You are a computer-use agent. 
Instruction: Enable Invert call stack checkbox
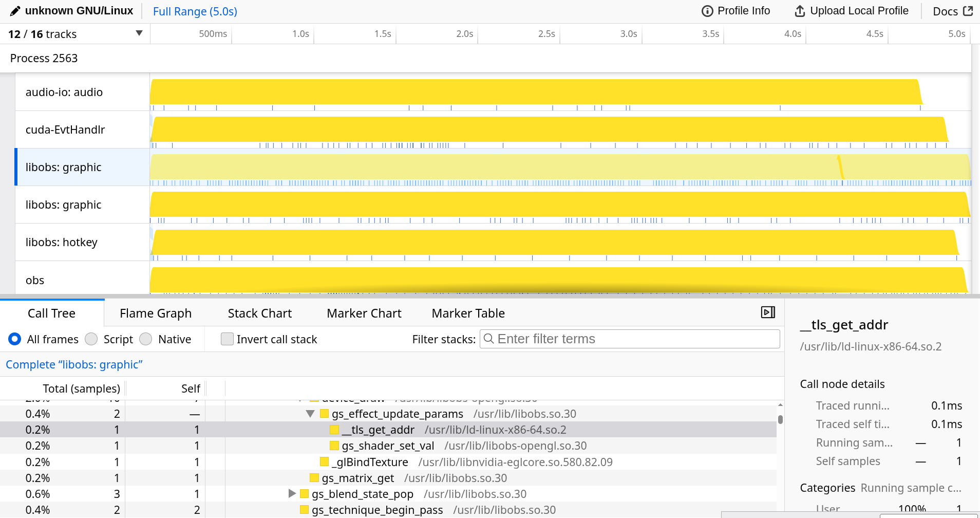click(227, 339)
